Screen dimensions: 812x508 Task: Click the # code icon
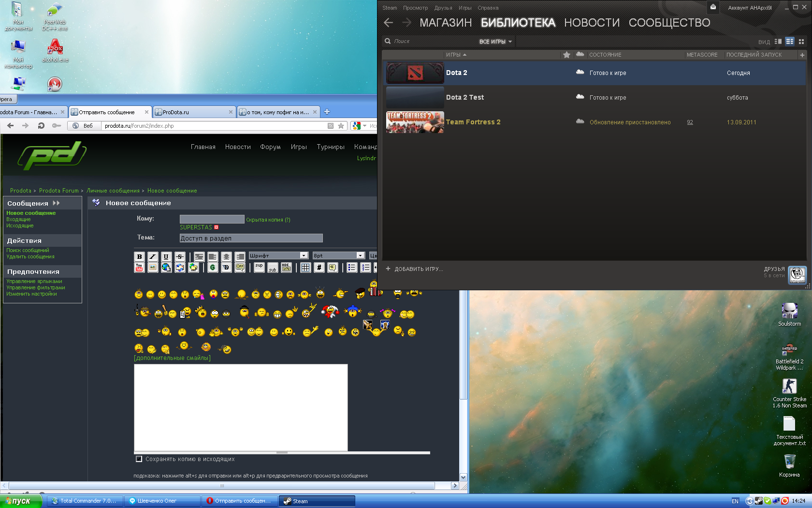(319, 268)
